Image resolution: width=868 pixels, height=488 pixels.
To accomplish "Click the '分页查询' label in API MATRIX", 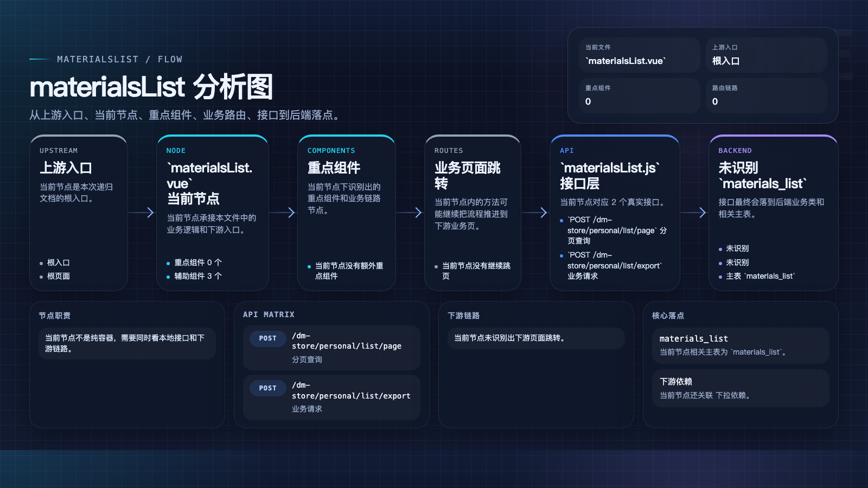I will pos(307,359).
